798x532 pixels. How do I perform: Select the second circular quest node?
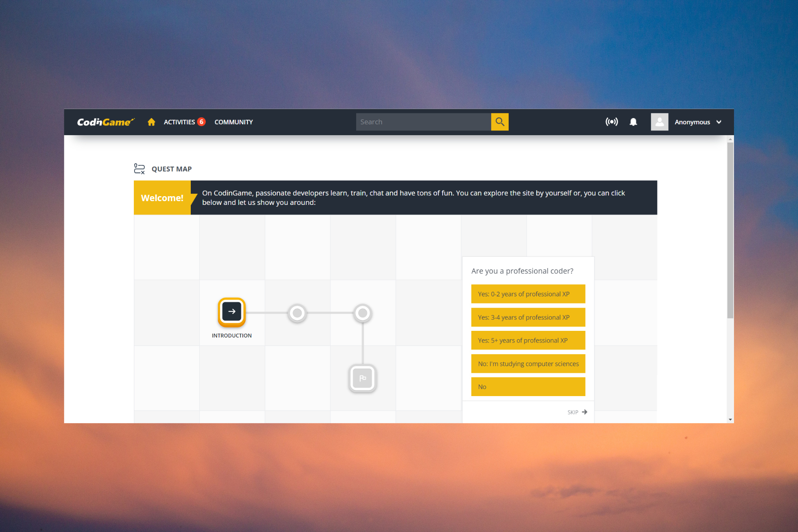pyautogui.click(x=362, y=313)
